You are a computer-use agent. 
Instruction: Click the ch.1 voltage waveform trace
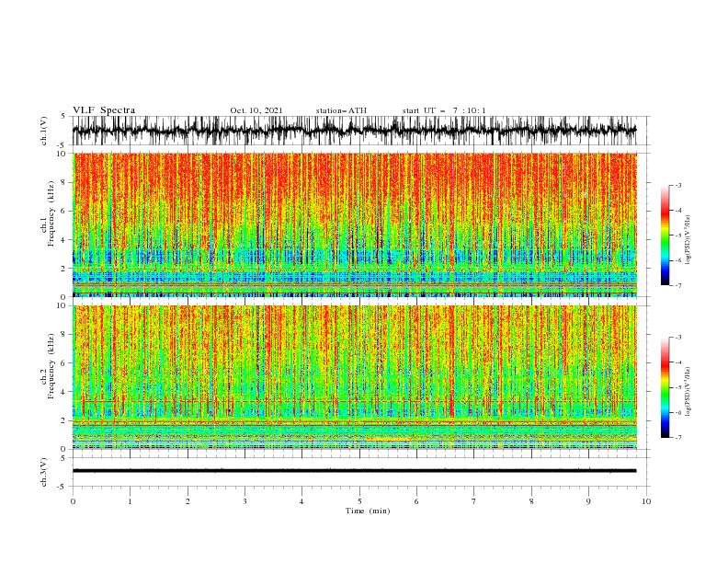tap(354, 131)
